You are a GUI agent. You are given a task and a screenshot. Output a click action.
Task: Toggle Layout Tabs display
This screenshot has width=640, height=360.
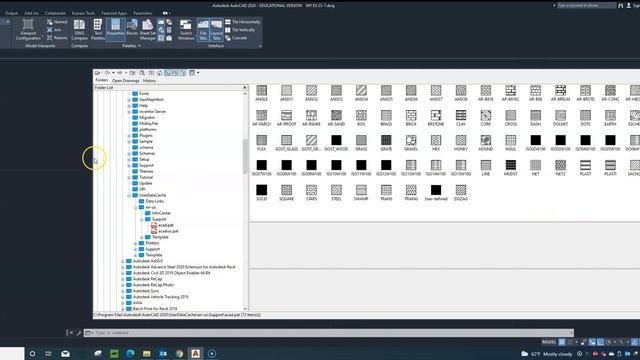216,29
